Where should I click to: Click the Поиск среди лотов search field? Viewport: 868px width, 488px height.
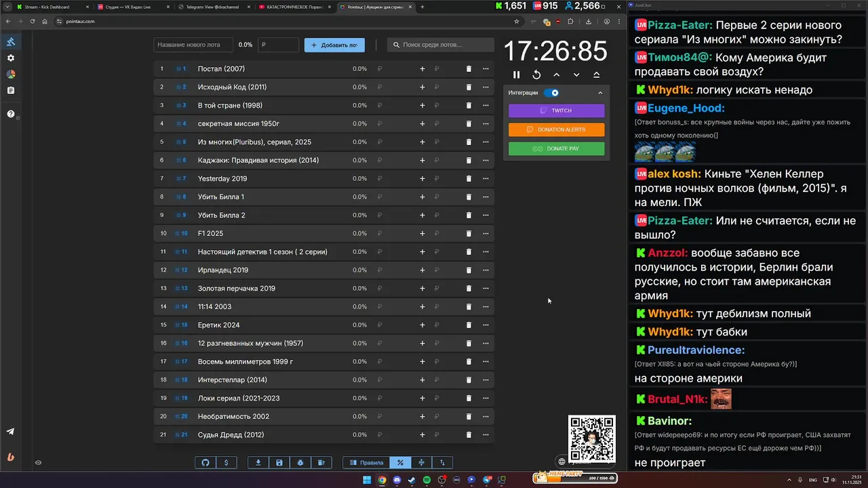[x=441, y=45]
